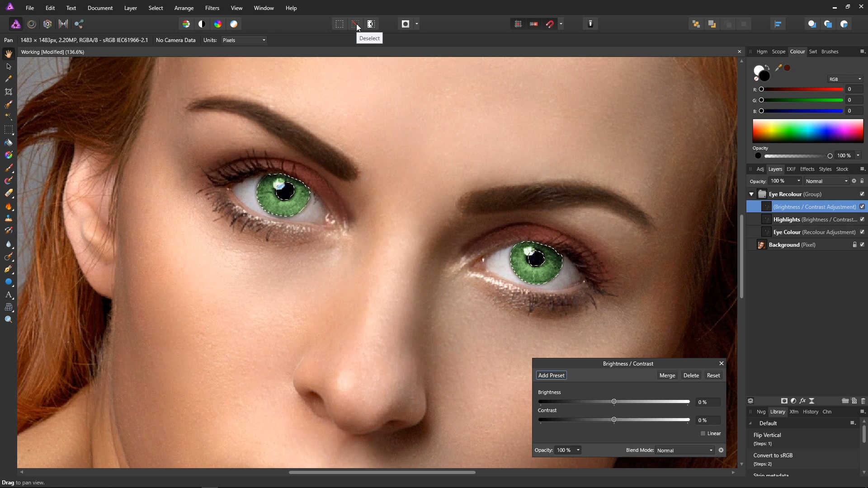868x488 pixels.
Task: Switch to Liquify Persona icon
Action: [32, 24]
